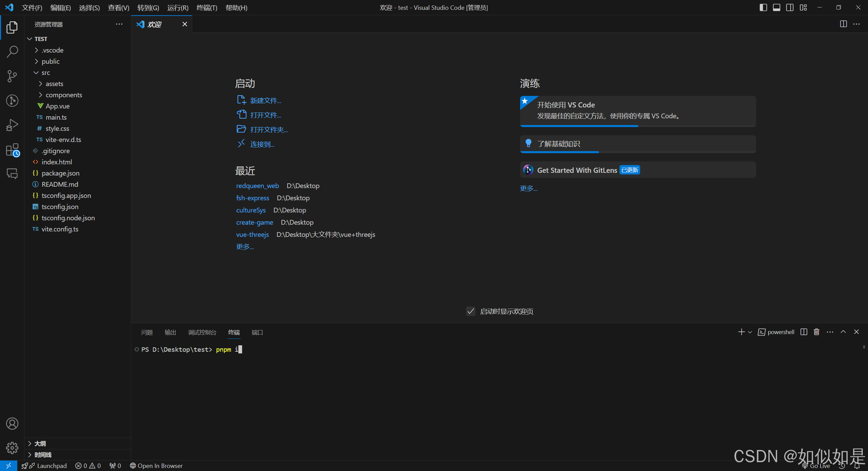
Task: Collapse the src folder
Action: [45, 73]
